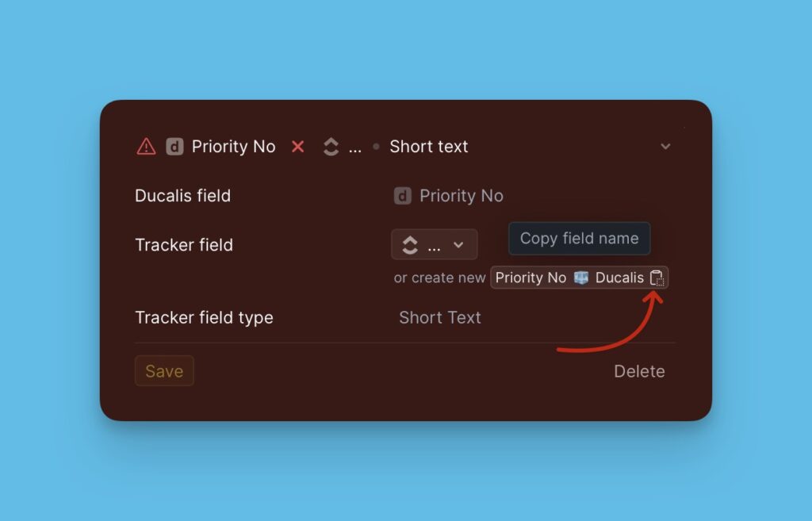Click the 'Priority No Ducalis' new field chip
The image size is (812, 521).
point(579,278)
